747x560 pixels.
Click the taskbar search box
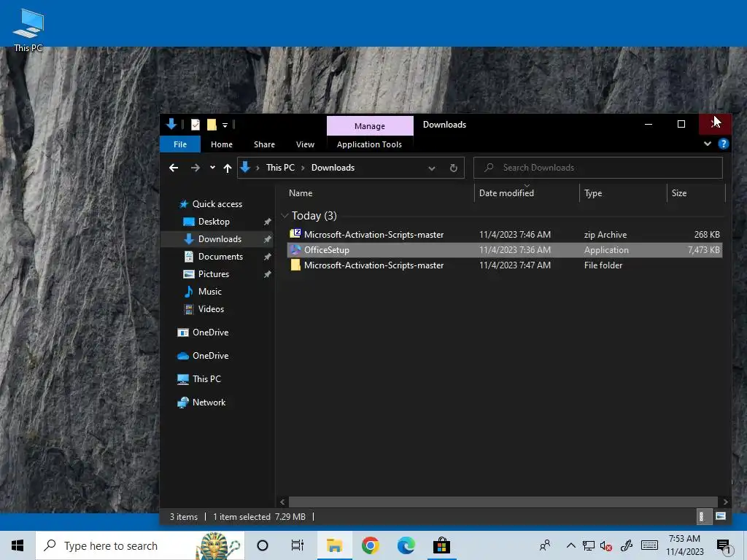click(140, 545)
